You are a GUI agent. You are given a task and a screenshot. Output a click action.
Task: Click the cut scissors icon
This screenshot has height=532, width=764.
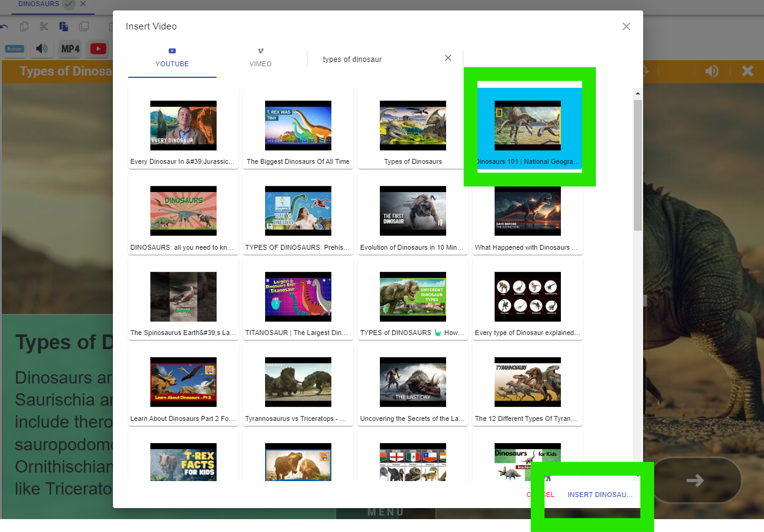pos(44,26)
